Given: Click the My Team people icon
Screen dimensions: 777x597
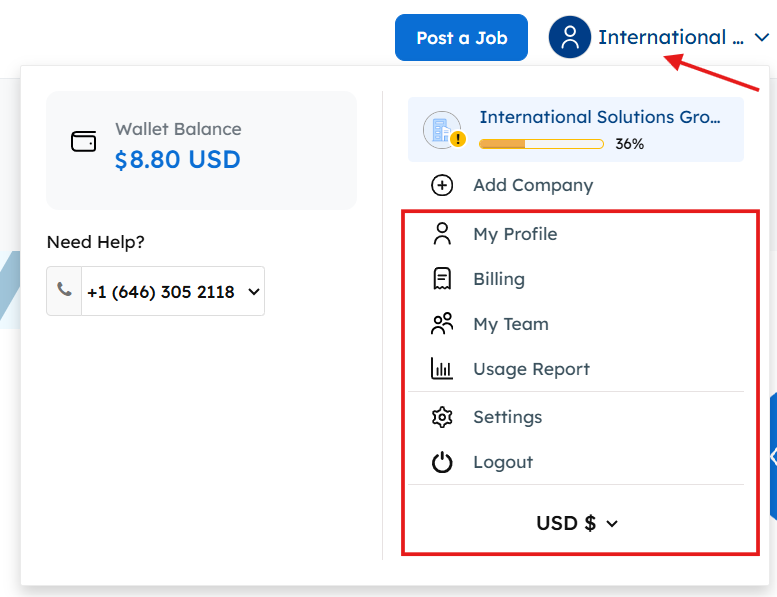Looking at the screenshot, I should [x=442, y=324].
